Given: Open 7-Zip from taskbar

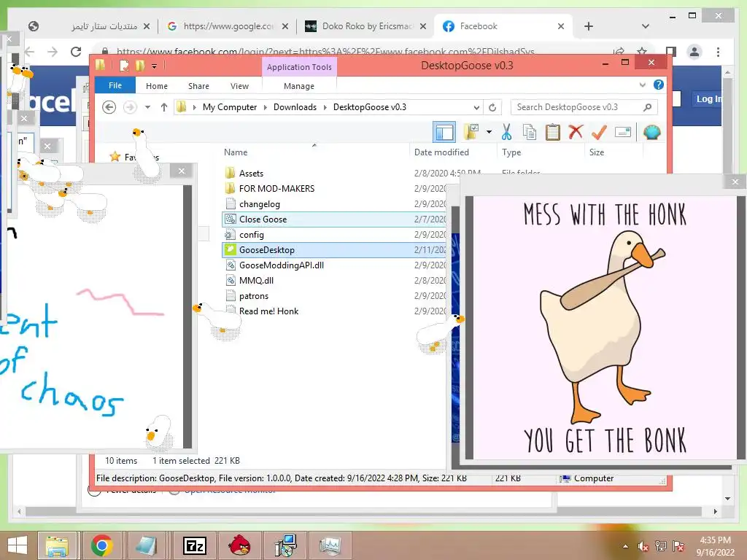Looking at the screenshot, I should coord(194,545).
